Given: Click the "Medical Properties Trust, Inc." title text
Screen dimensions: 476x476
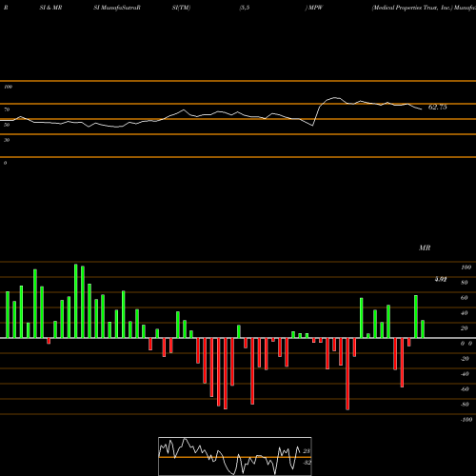Looking at the screenshot, I should [412, 8].
